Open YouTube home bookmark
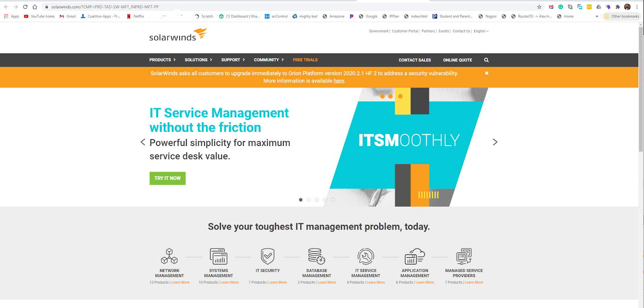 tap(39, 16)
